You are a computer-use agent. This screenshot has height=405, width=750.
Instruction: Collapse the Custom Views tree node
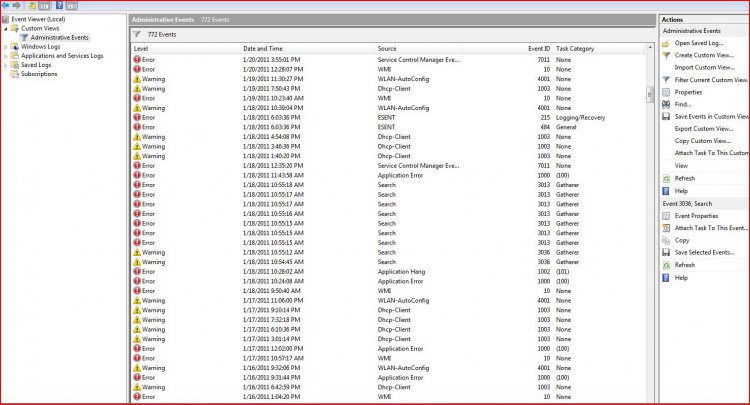point(6,29)
